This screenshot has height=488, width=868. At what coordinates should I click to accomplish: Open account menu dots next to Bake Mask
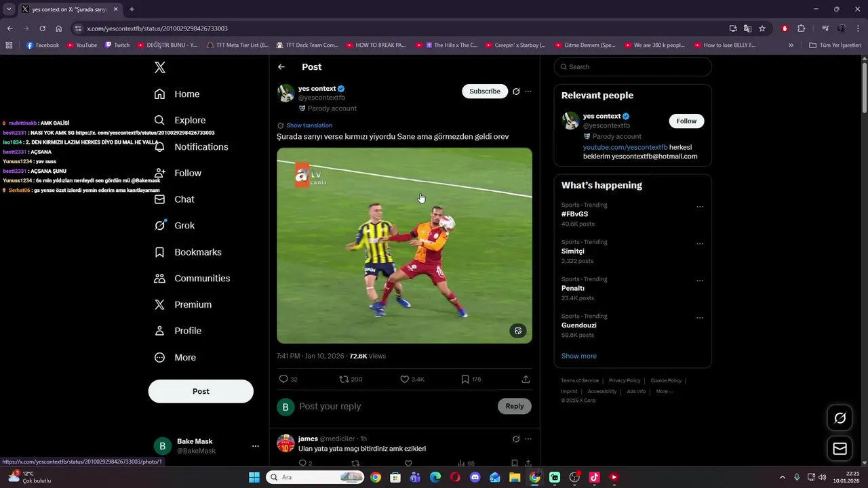click(x=256, y=446)
